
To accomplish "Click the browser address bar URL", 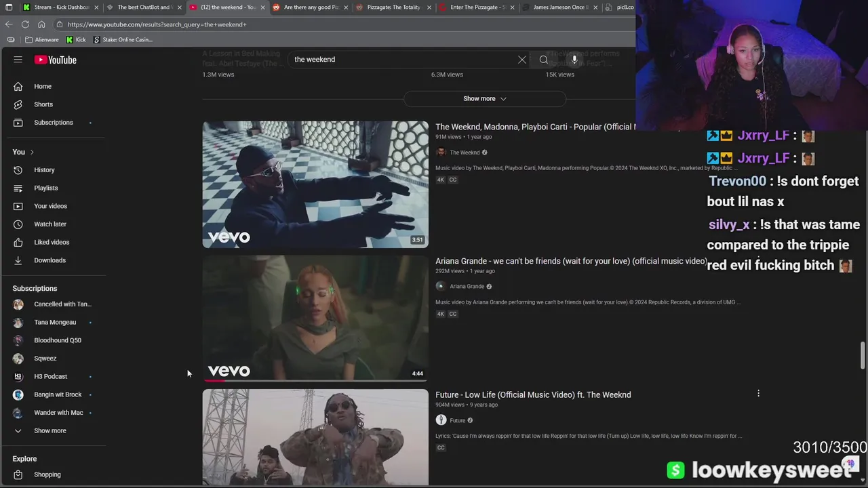I will point(157,24).
